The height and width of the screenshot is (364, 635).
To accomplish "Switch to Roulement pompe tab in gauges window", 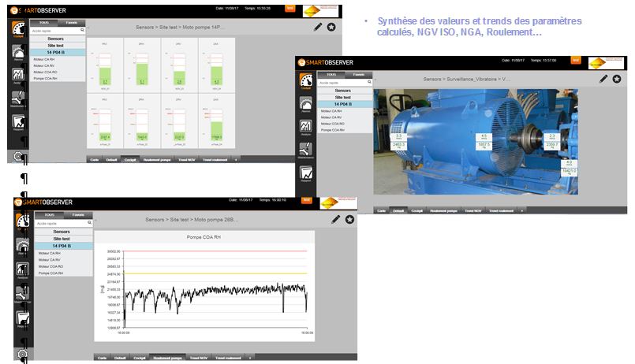I will [157, 160].
